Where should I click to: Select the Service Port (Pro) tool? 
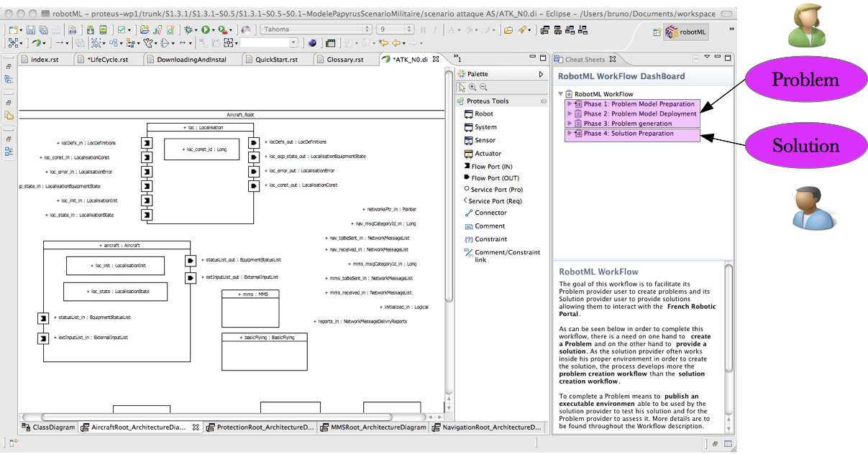point(493,190)
